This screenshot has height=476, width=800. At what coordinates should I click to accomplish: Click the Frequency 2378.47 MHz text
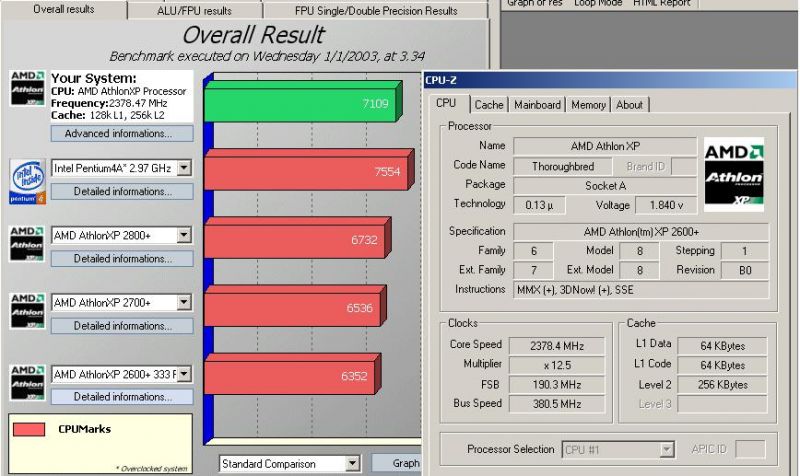pos(109,103)
